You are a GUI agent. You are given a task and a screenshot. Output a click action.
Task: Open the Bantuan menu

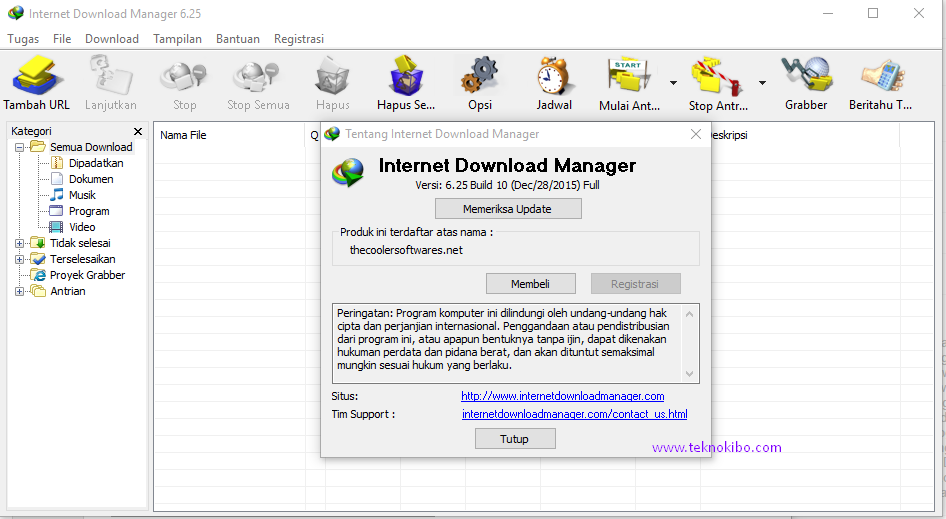238,39
